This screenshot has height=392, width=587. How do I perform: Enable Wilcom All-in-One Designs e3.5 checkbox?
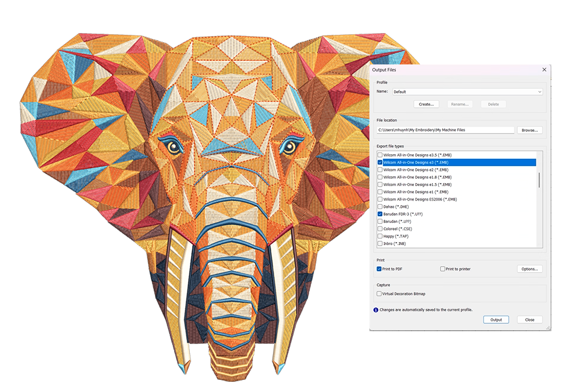pyautogui.click(x=380, y=155)
